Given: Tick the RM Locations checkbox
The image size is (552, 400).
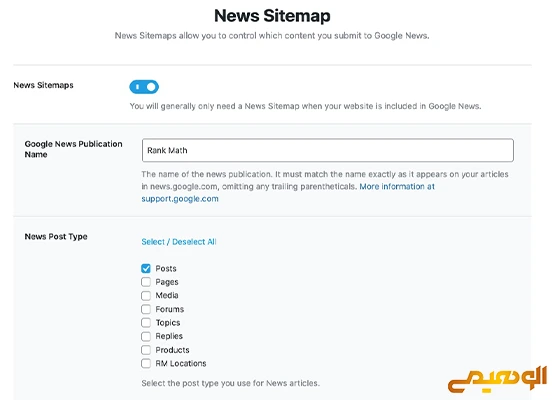Looking at the screenshot, I should coord(146,363).
